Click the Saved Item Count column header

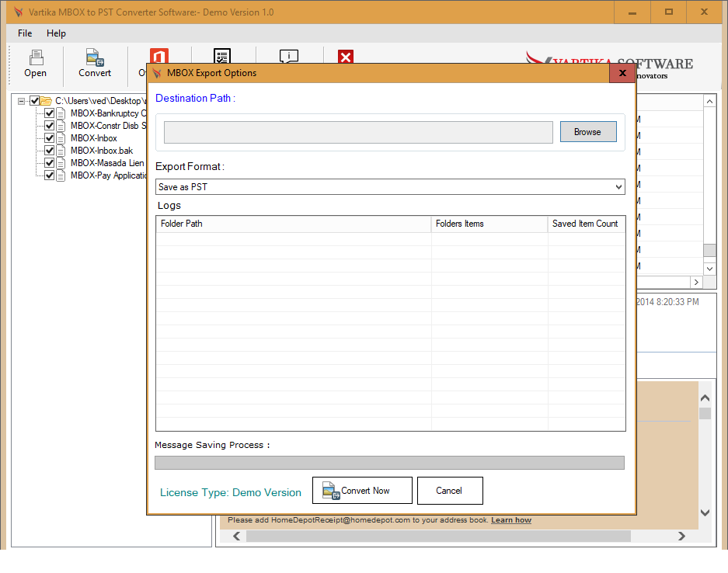[x=587, y=224]
